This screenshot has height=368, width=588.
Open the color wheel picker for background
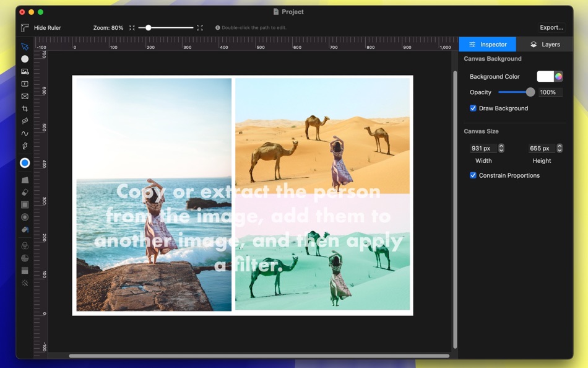tap(558, 77)
